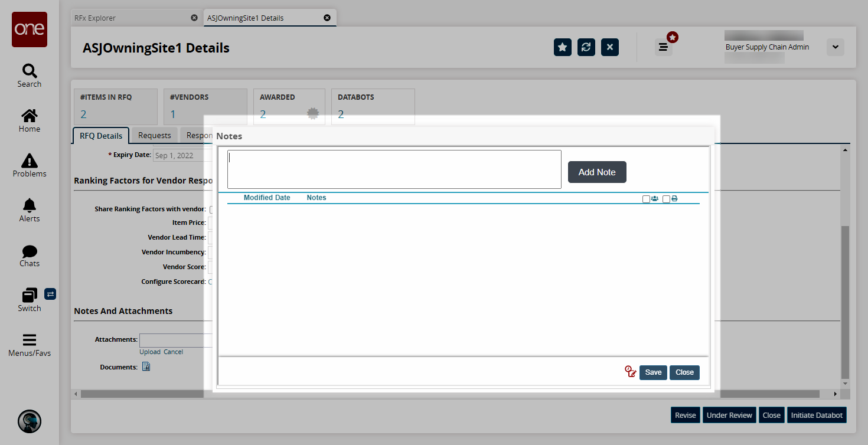
Task: Close the ASJOwningSite1 Details tab
Action: click(x=327, y=18)
